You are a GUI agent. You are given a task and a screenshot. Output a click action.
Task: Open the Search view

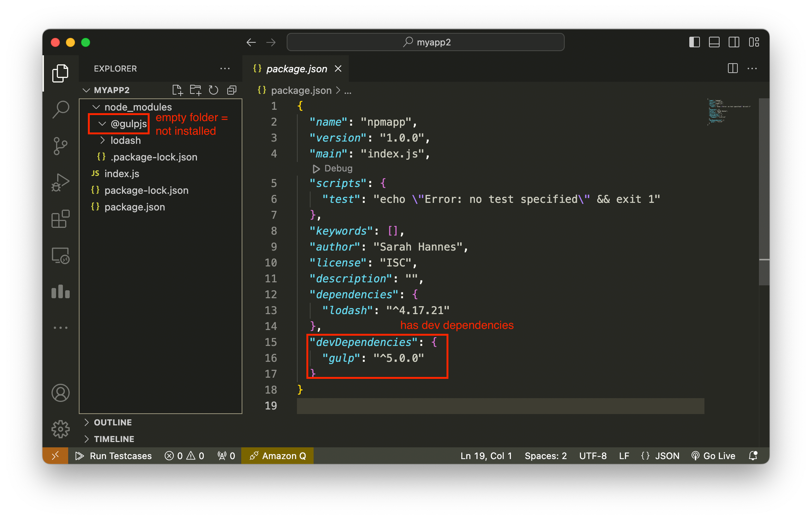[x=60, y=110]
